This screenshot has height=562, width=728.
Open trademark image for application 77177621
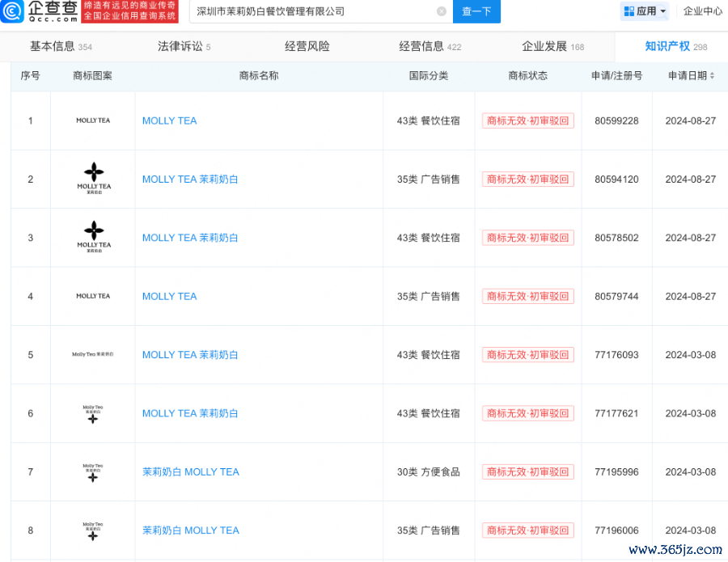93,413
